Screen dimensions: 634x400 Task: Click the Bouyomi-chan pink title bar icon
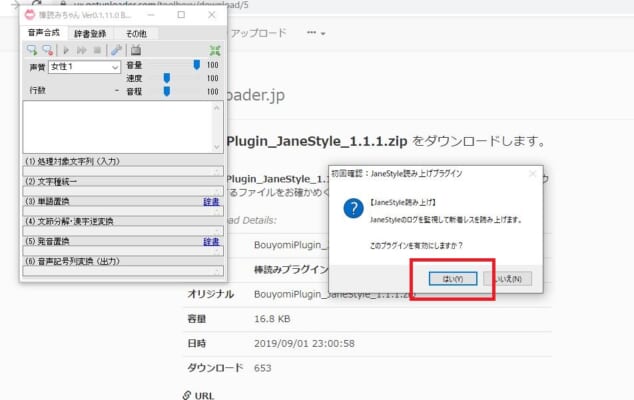point(30,15)
